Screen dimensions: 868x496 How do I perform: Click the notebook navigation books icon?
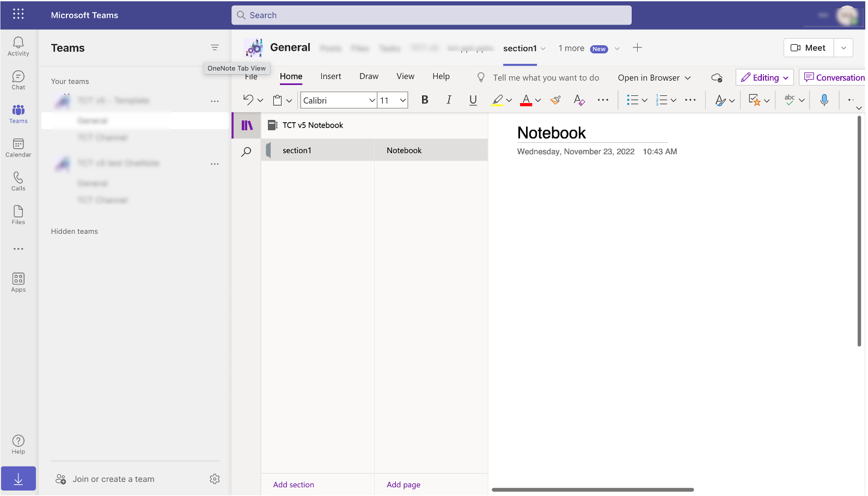pos(247,125)
